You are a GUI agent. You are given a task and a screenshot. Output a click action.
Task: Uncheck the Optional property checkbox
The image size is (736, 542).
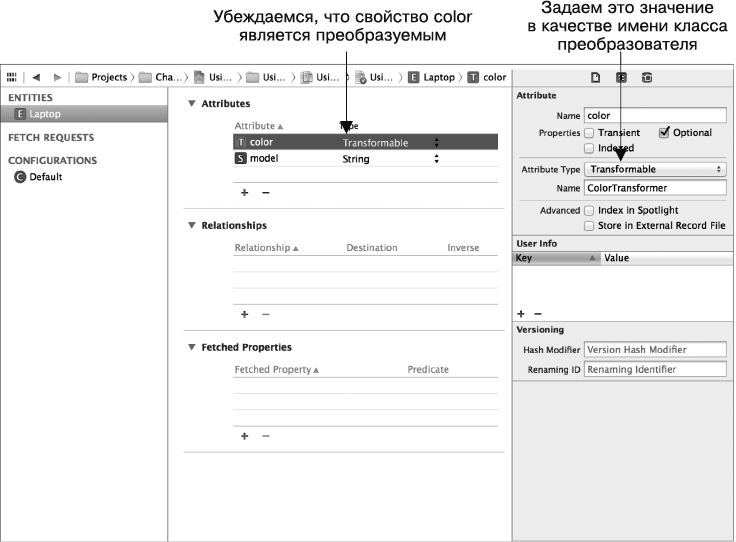[x=663, y=132]
